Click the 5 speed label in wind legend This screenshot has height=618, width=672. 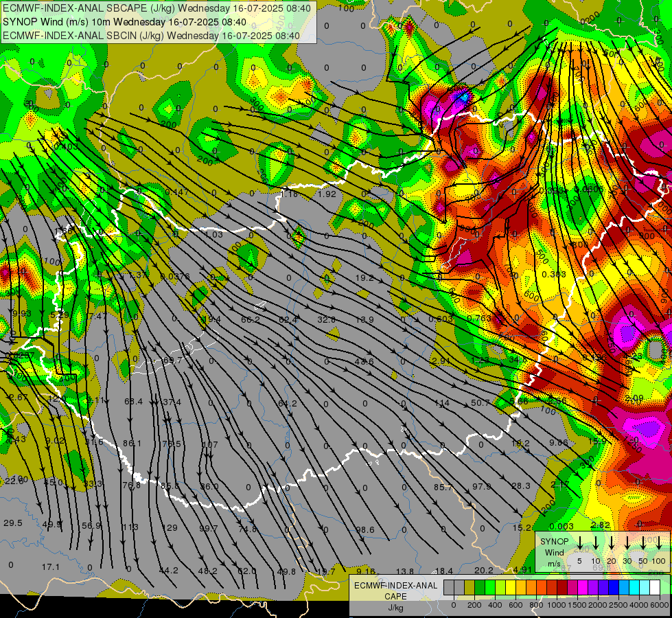point(579,561)
